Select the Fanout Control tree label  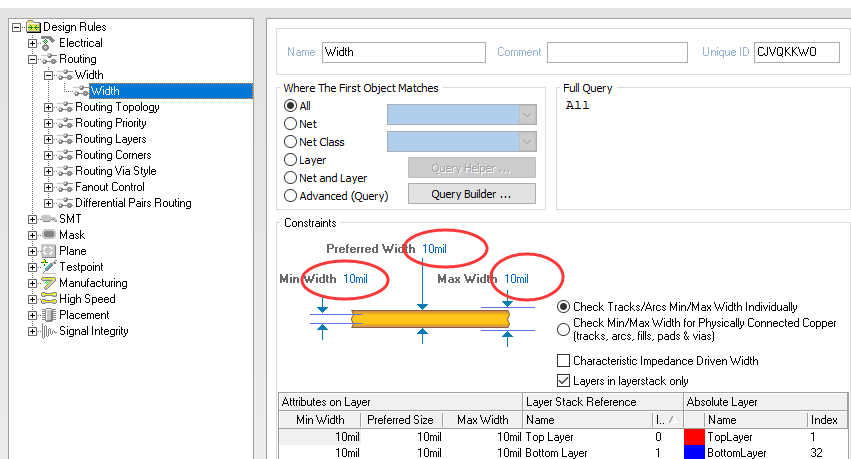(x=110, y=187)
